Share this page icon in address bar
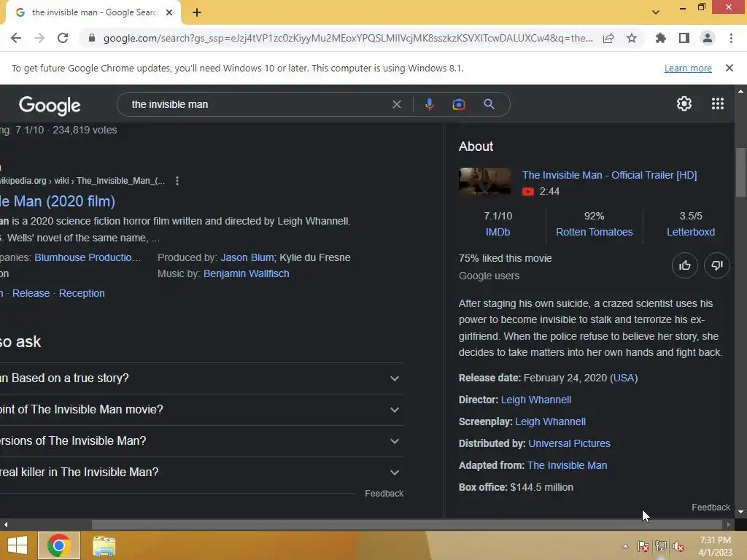Image resolution: width=747 pixels, height=560 pixels. point(608,38)
